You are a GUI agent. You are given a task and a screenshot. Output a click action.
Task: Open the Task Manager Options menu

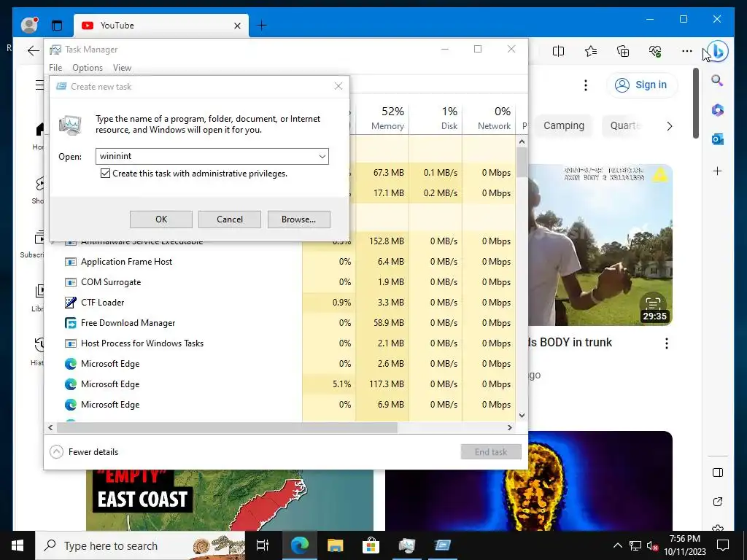tap(88, 68)
